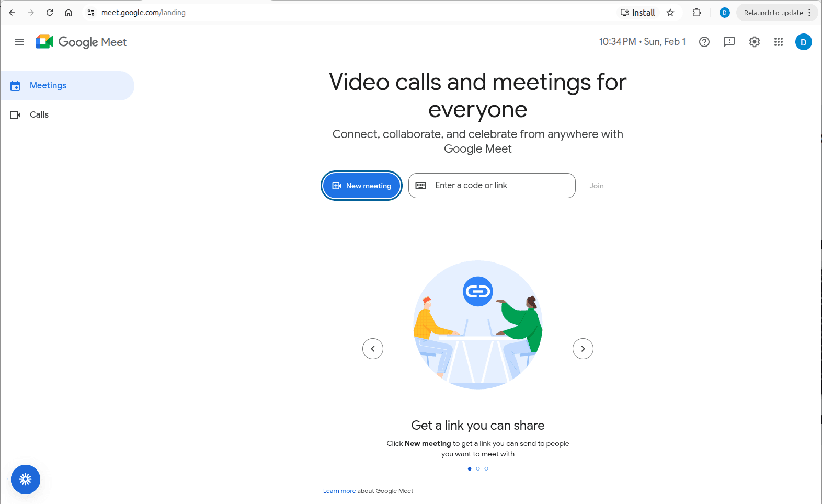
Task: Reload the Meet page
Action: pos(50,13)
